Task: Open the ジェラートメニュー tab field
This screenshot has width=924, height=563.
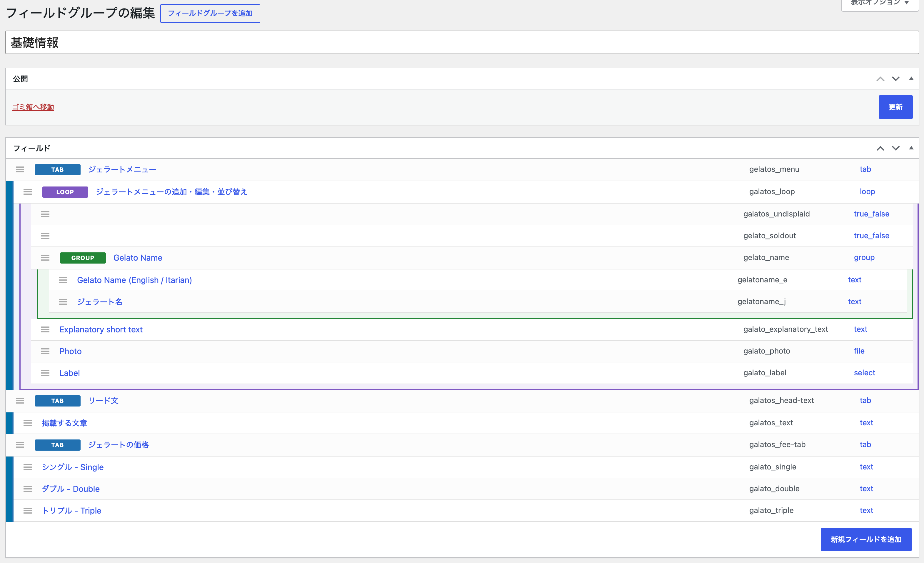Action: [122, 169]
